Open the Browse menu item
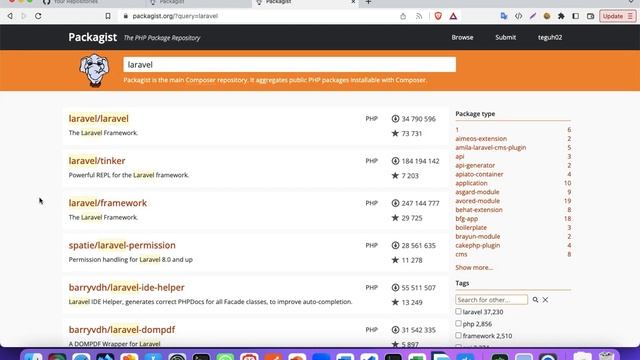The image size is (640, 360). pyautogui.click(x=462, y=37)
